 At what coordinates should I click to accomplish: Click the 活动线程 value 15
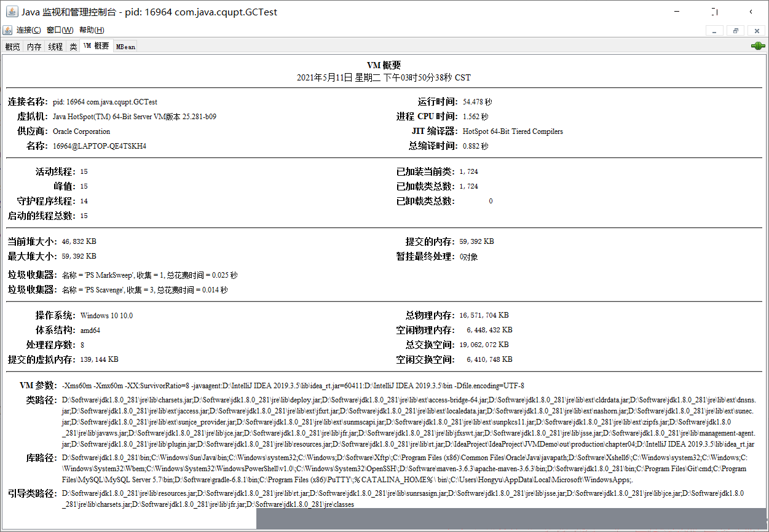coord(84,172)
